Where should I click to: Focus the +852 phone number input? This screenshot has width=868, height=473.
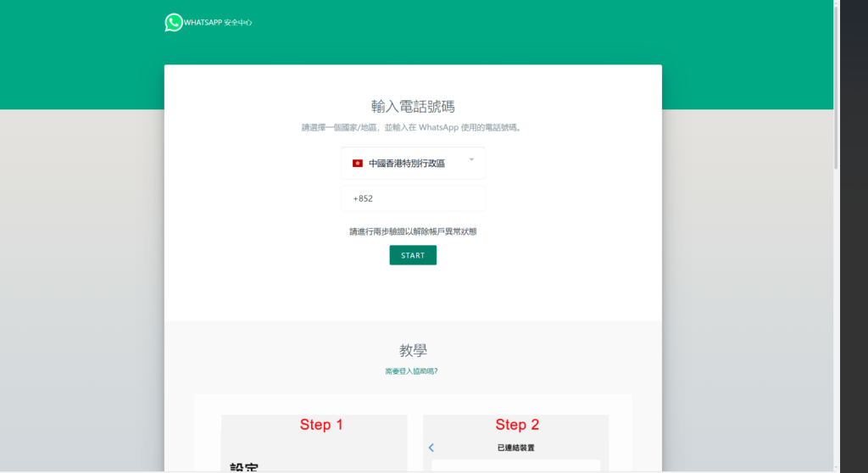pyautogui.click(x=413, y=198)
